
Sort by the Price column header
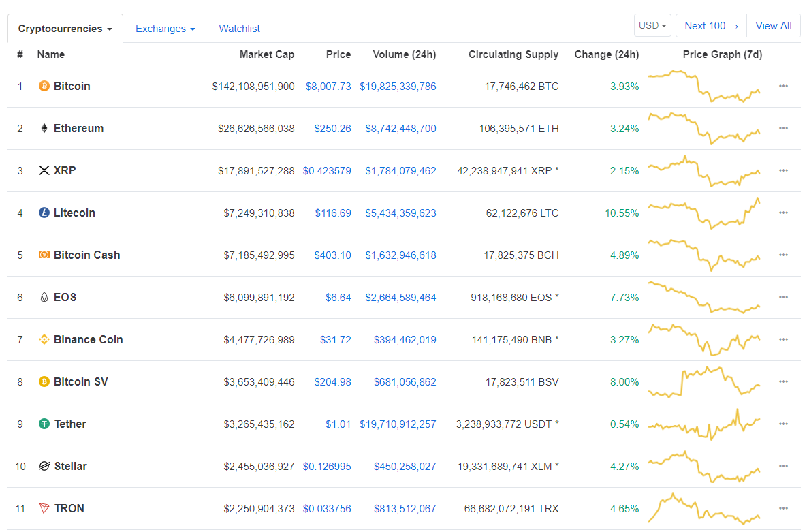click(338, 54)
